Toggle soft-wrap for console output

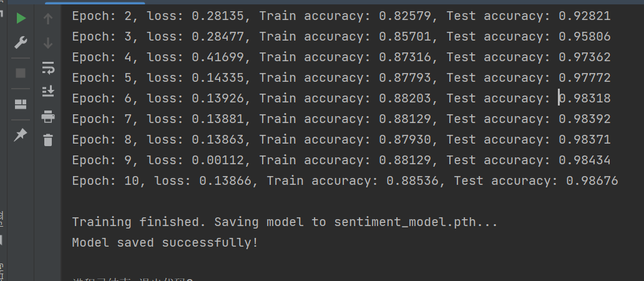coord(48,67)
